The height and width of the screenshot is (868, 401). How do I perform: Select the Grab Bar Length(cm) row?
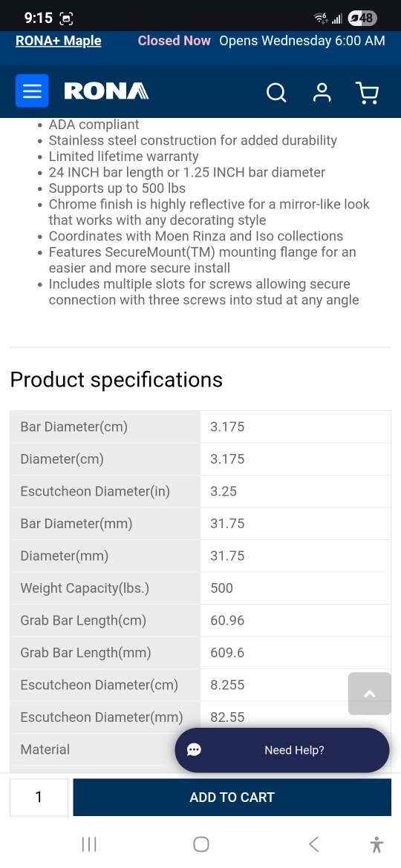pyautogui.click(x=200, y=620)
